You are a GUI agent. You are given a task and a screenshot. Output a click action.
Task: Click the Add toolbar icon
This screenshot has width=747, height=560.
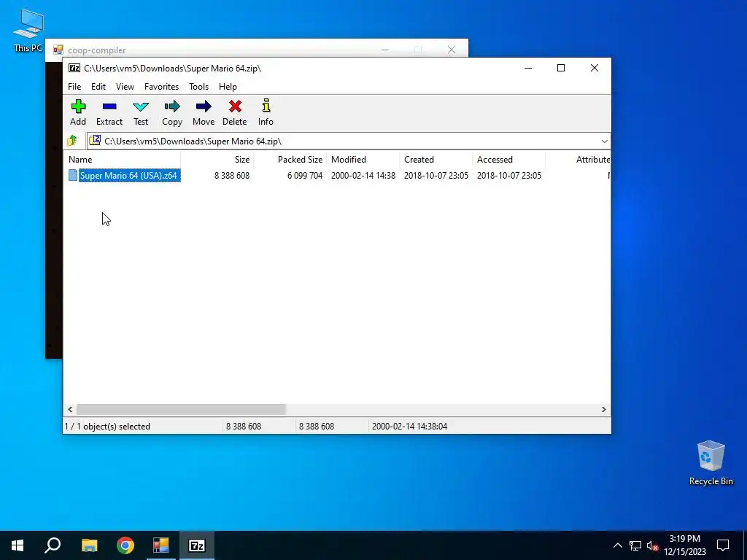(x=78, y=113)
